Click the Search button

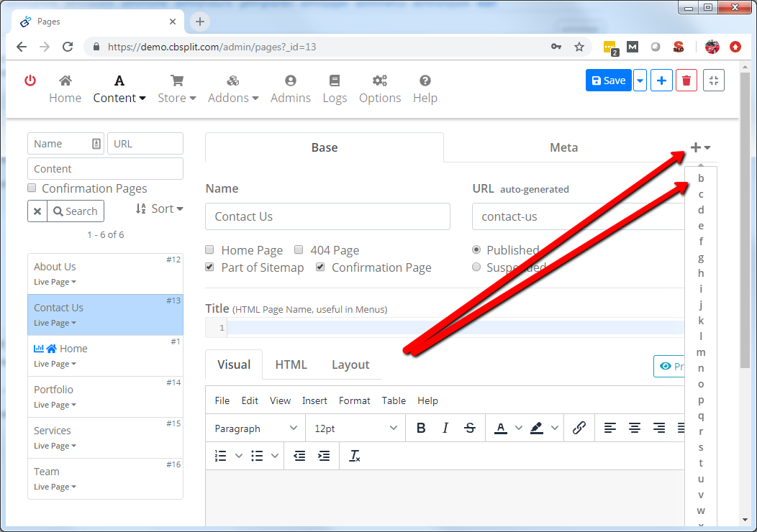point(76,211)
